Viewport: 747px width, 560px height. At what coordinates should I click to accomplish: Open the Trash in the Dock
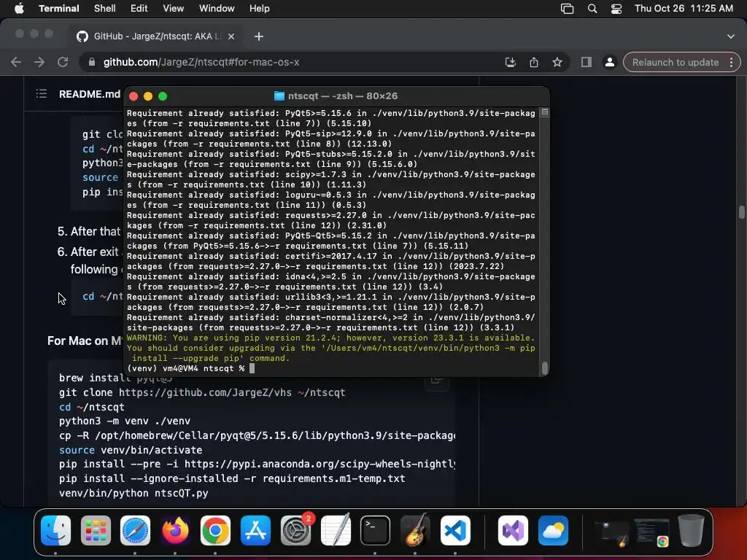[x=692, y=531]
